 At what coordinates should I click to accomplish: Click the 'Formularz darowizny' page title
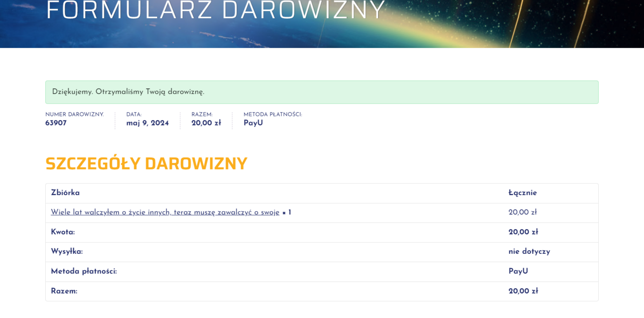(215, 10)
